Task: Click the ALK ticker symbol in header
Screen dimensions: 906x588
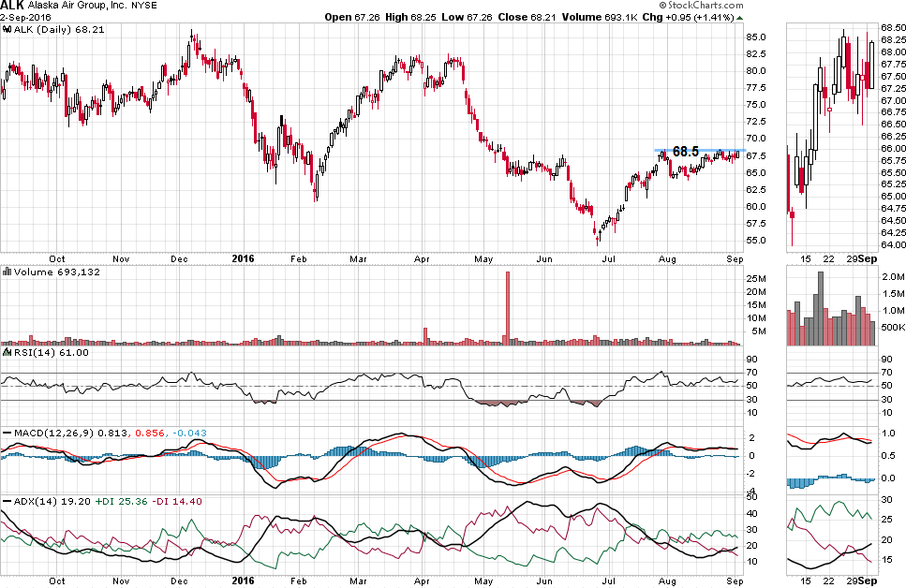Action: 13,6
